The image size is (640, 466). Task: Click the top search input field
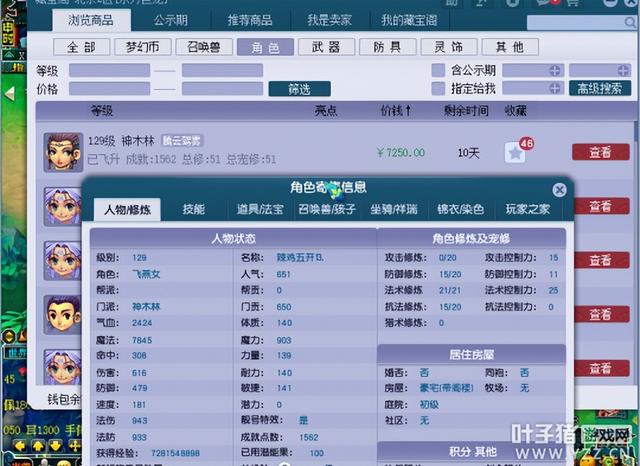[581, 22]
